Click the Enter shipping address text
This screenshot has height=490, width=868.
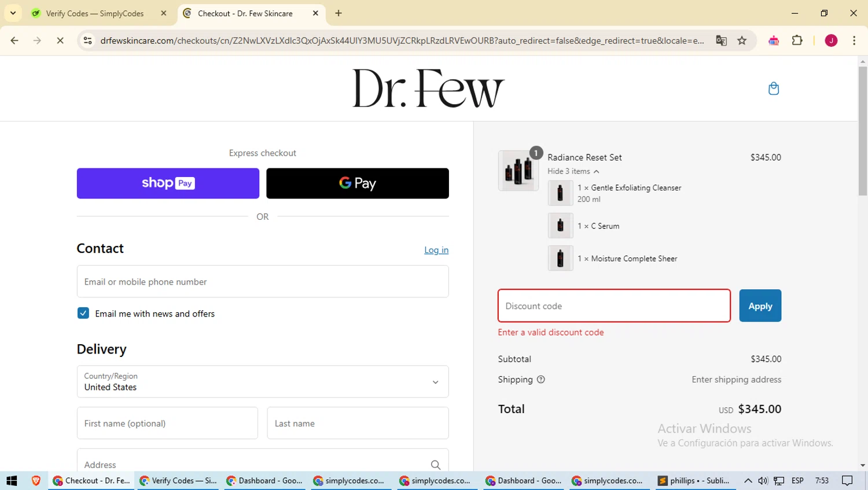[736, 380]
